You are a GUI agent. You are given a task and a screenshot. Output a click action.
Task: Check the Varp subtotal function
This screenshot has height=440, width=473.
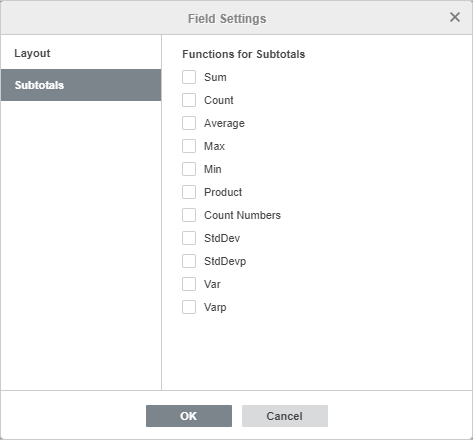coord(189,307)
